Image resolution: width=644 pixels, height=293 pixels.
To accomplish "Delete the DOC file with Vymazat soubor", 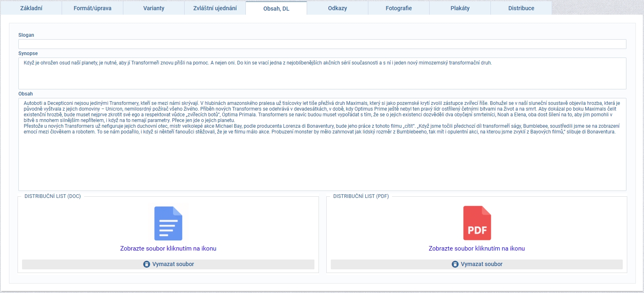I will [168, 264].
